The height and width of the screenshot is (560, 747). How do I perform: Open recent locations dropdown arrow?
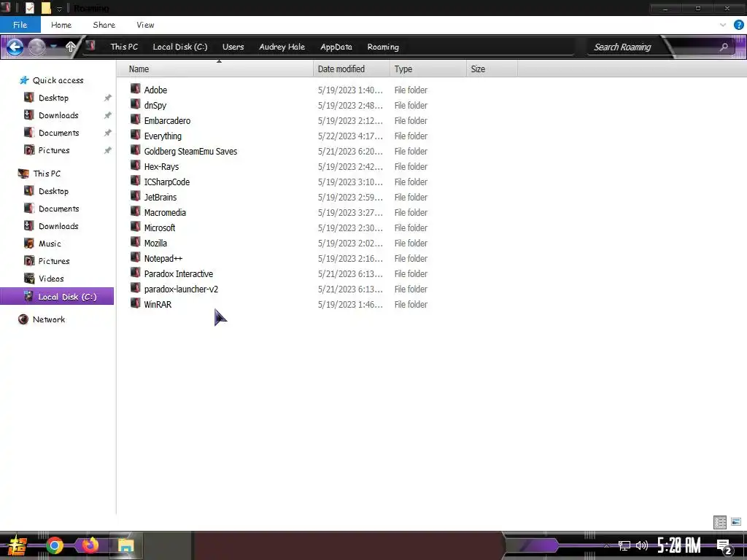coord(54,47)
